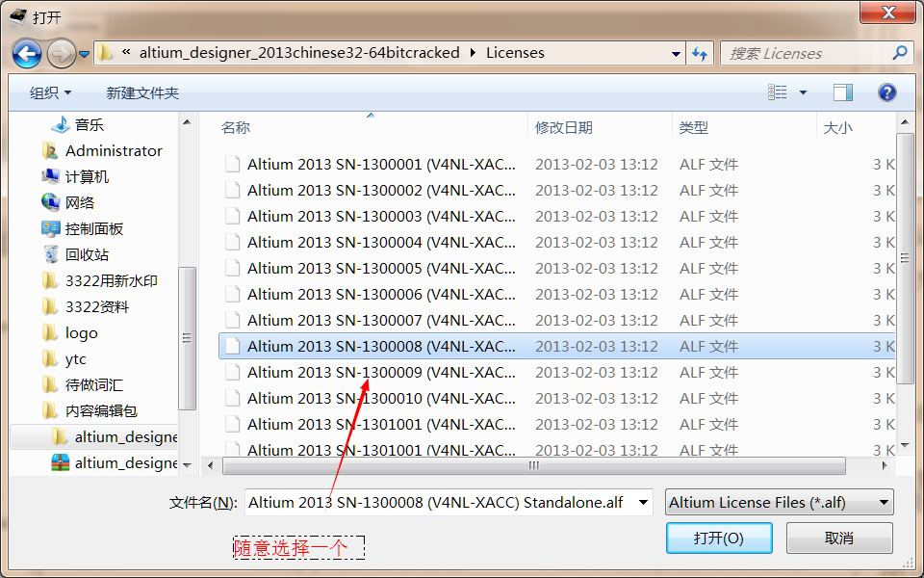Click the 打开(O) button
Image resolution: width=924 pixels, height=578 pixels.
(x=719, y=538)
